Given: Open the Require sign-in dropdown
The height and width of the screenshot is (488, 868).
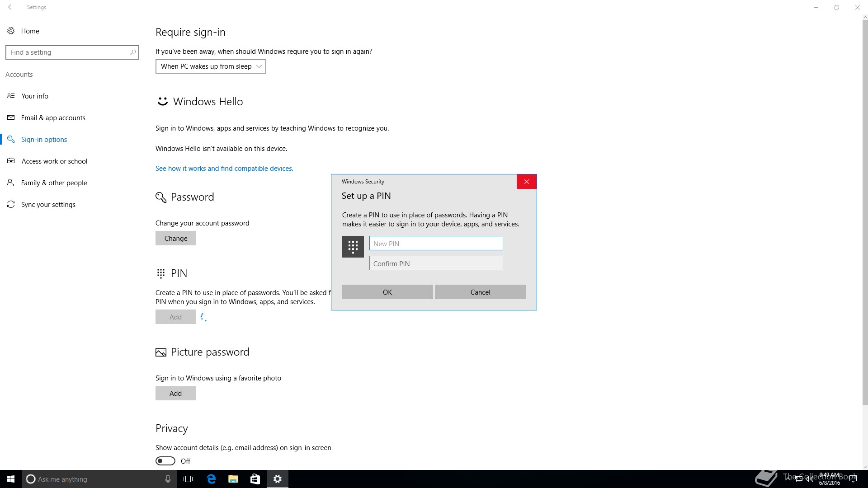Looking at the screenshot, I should coord(211,66).
